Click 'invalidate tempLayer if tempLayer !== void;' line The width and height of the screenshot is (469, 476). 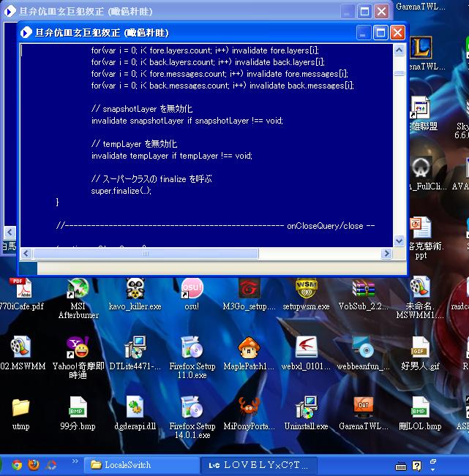pos(172,156)
